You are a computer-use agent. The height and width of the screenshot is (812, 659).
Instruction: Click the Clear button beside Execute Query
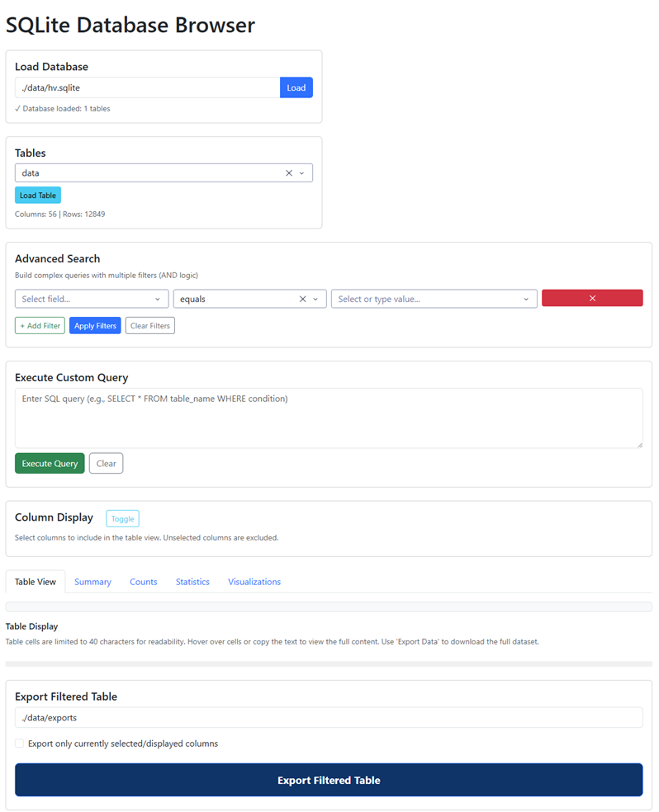107,464
